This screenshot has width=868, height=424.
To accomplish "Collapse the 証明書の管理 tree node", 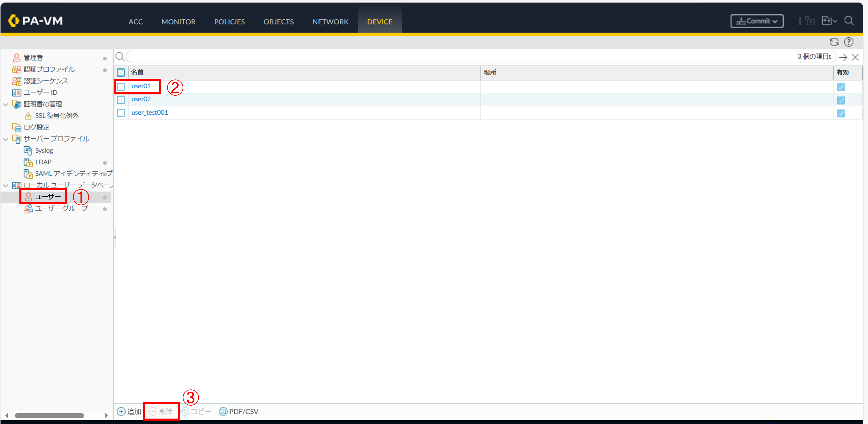I will click(x=5, y=104).
